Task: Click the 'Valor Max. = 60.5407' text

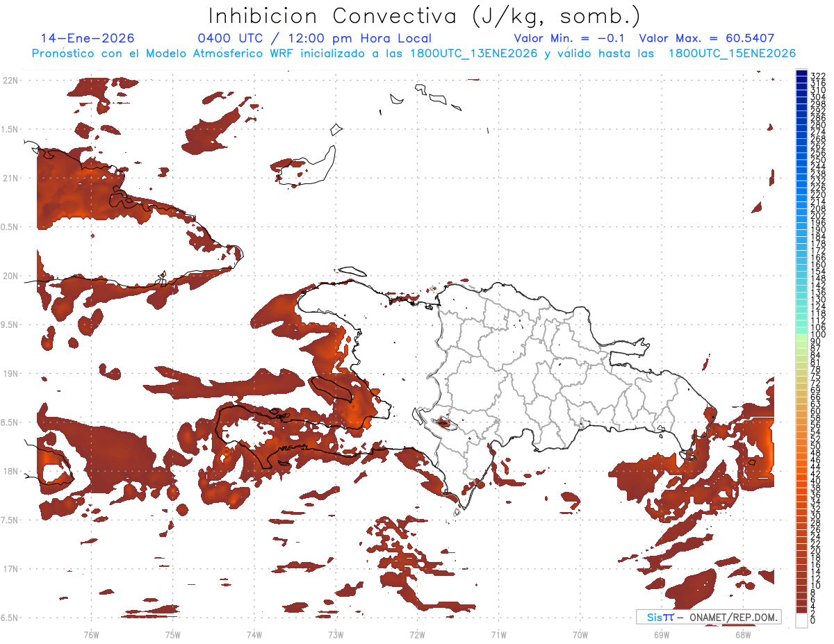Action: 707,38
